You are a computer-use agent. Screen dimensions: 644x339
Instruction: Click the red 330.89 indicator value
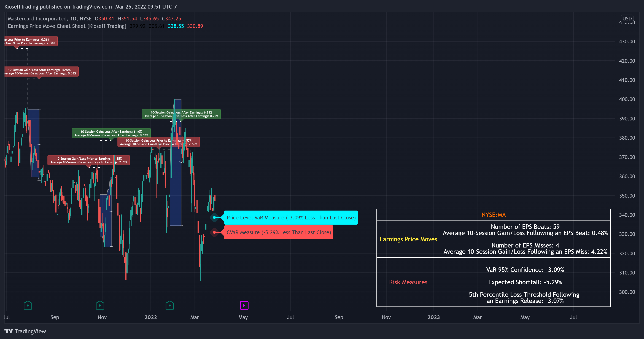pos(195,26)
